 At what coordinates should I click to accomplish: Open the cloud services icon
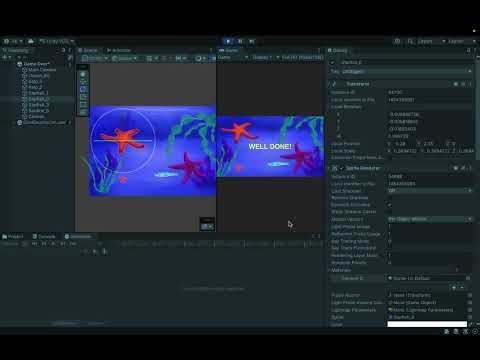(31, 41)
